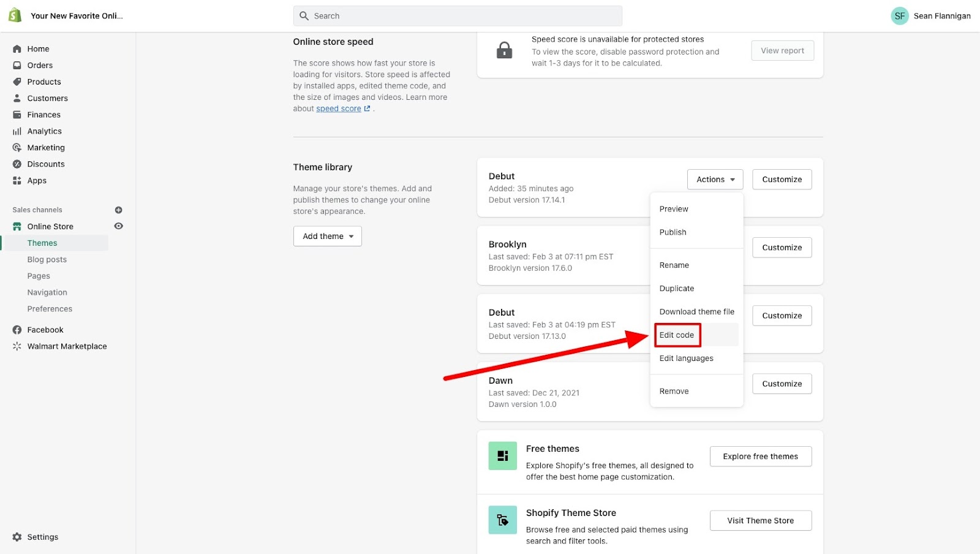The width and height of the screenshot is (980, 554).
Task: Click the Free themes tile icon
Action: tap(503, 456)
